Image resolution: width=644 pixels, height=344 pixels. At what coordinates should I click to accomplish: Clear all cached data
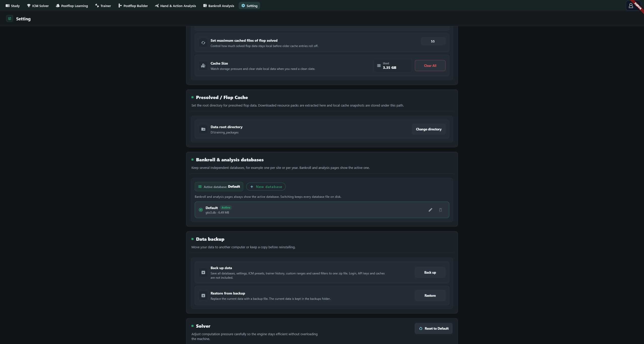pos(430,66)
